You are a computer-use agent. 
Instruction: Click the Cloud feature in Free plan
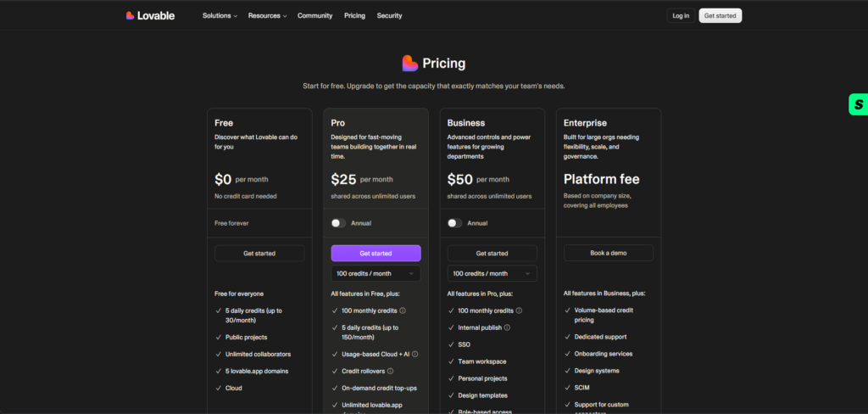point(234,388)
